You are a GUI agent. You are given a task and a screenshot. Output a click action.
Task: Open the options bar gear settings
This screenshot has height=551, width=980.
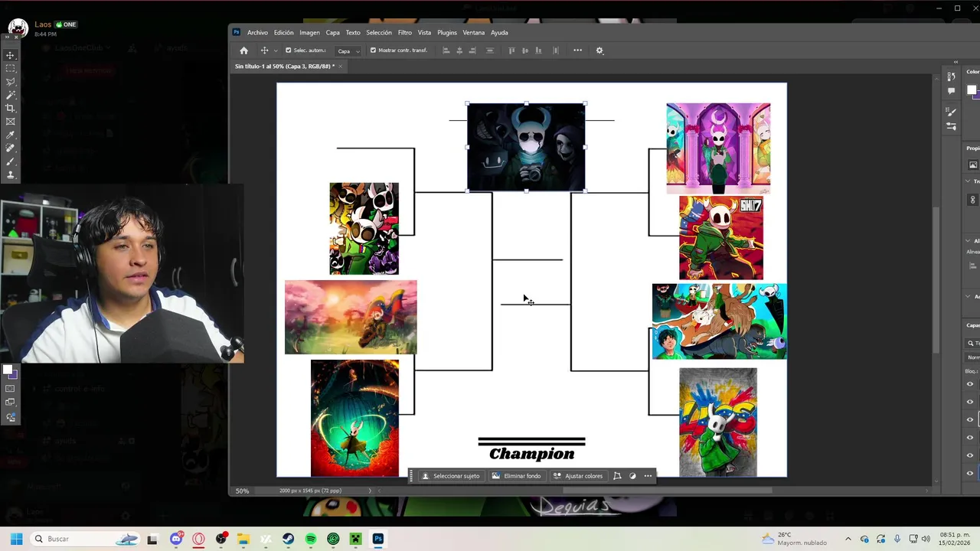click(599, 51)
